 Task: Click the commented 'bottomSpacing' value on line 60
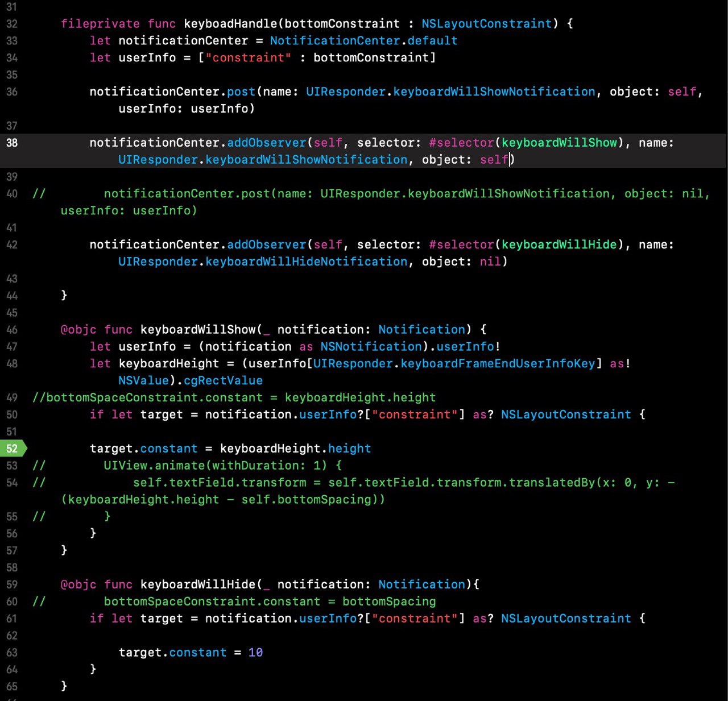(389, 602)
